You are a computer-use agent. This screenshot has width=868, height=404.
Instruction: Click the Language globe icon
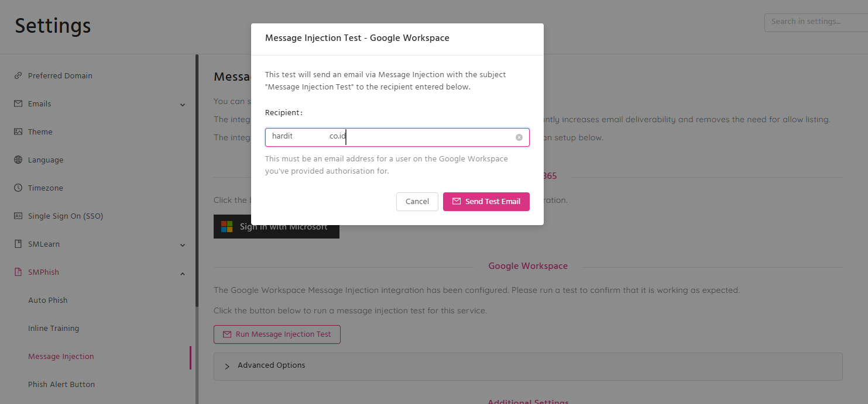coord(18,160)
